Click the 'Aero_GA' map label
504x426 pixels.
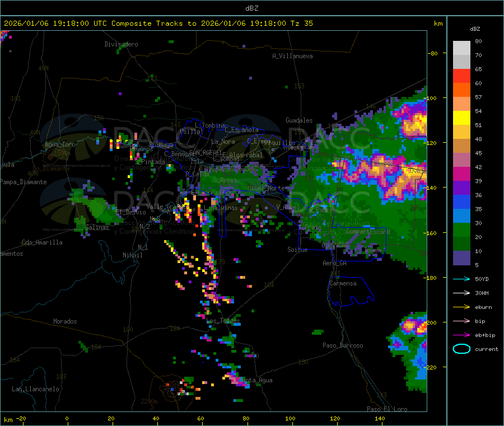point(335,263)
